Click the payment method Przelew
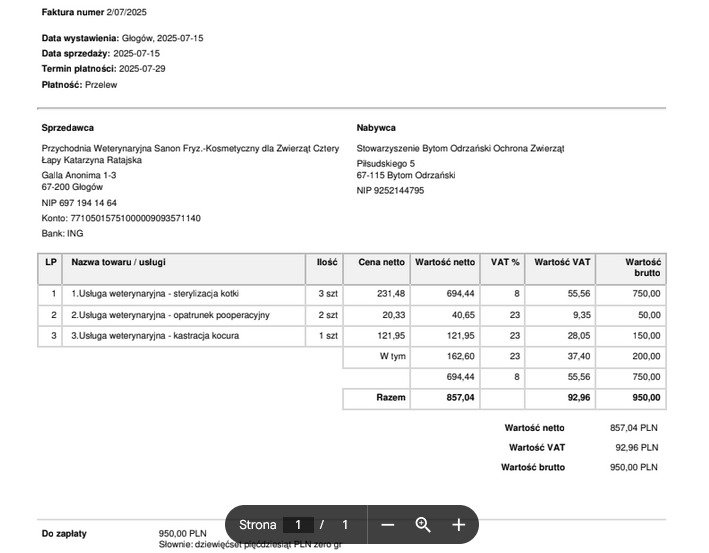The image size is (709, 553). [101, 85]
